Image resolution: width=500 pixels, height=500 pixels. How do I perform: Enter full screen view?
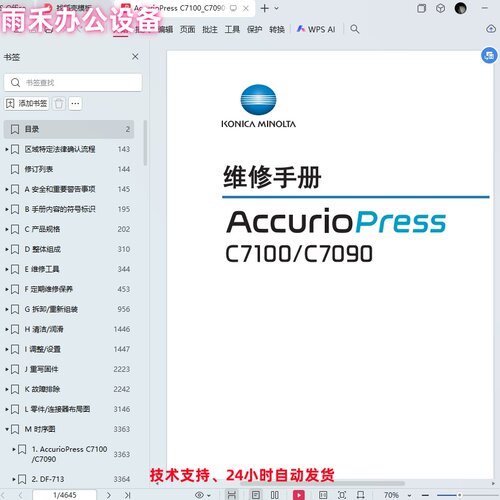(342, 495)
